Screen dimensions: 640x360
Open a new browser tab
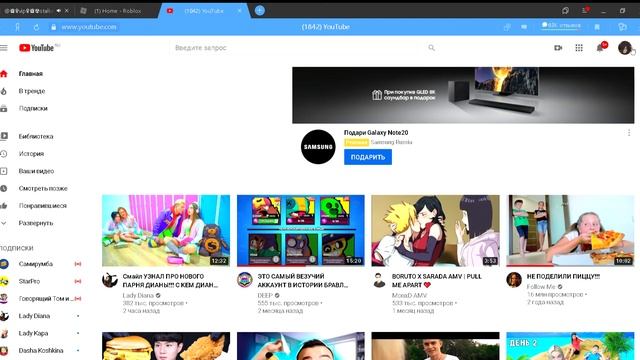coord(260,11)
